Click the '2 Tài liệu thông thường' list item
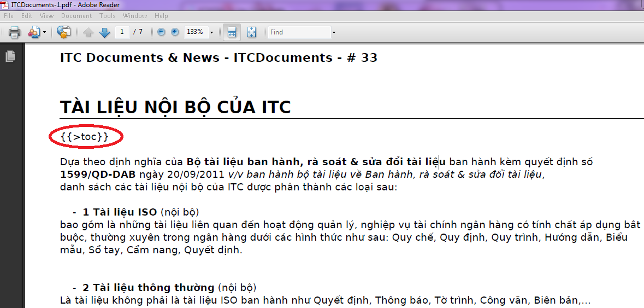The image size is (644, 308). tap(148, 287)
